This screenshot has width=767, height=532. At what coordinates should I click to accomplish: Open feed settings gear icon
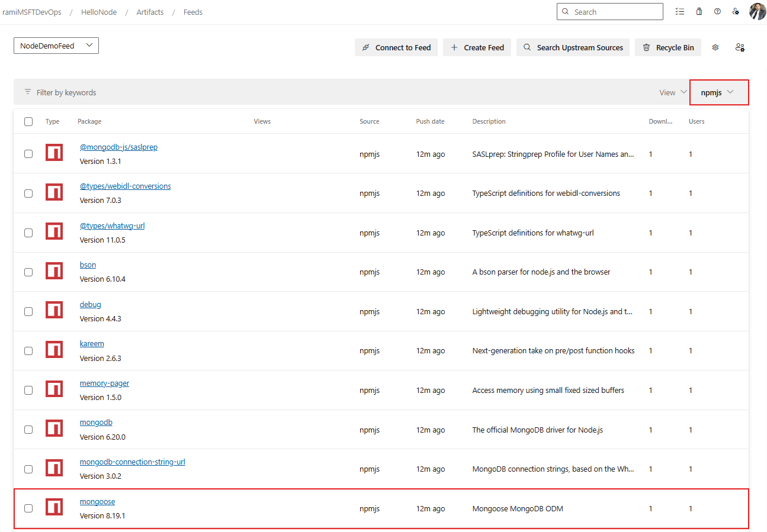click(715, 47)
